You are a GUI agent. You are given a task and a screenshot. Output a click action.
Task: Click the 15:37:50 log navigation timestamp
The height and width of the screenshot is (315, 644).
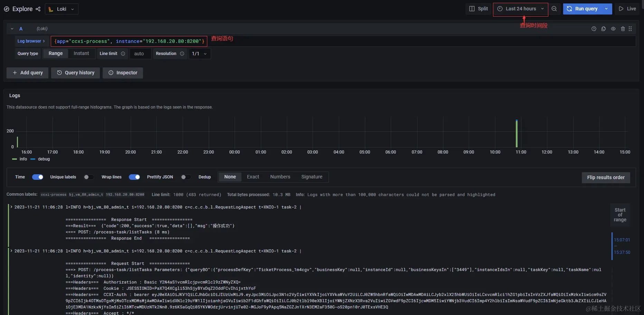[x=622, y=252]
